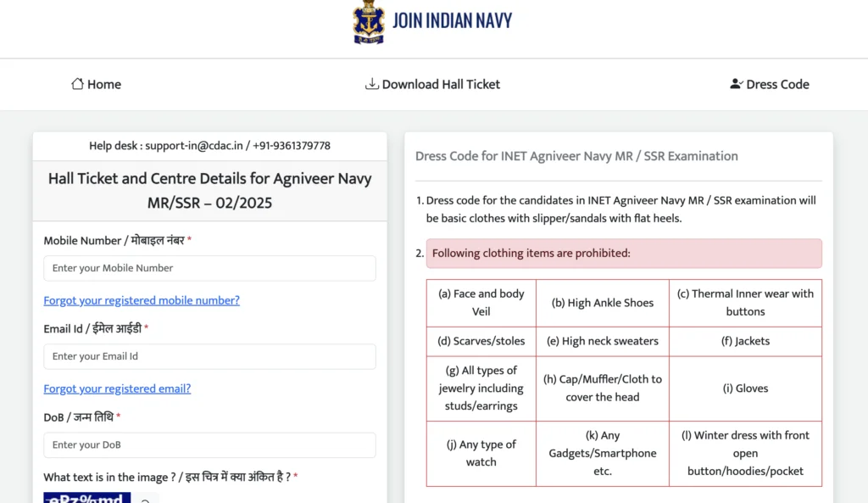The width and height of the screenshot is (868, 503).
Task: Click the download arrow icon
Action: point(372,84)
